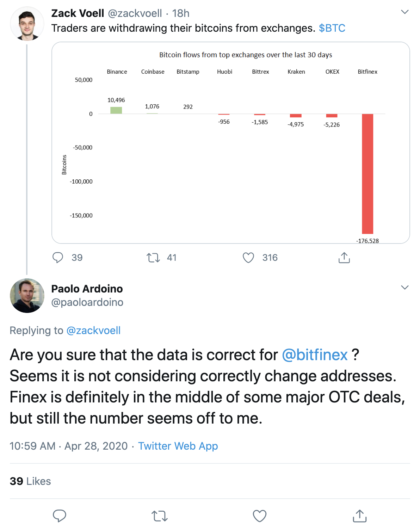Open Paolo Ardoino's profile picture
This screenshot has width=420, height=530.
pos(27,296)
